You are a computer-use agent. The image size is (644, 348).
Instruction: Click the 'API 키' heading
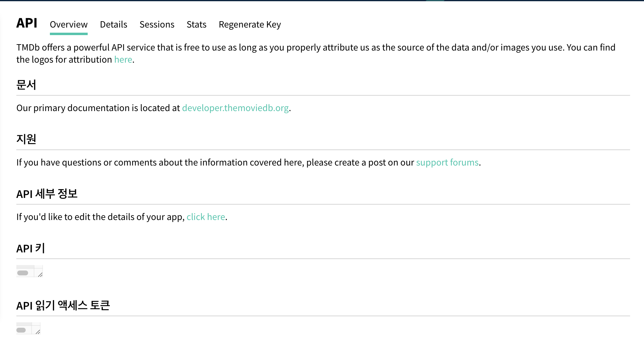(x=31, y=248)
